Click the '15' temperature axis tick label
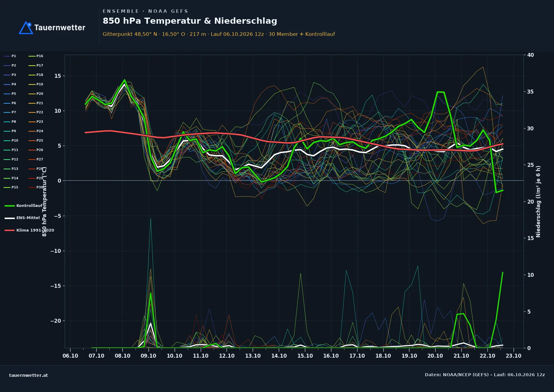The width and height of the screenshot is (554, 392). [x=58, y=76]
